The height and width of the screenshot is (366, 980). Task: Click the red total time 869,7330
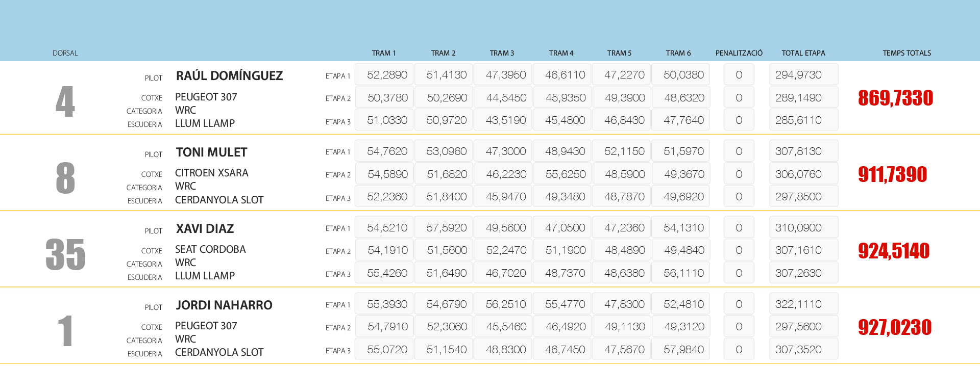[x=895, y=98]
